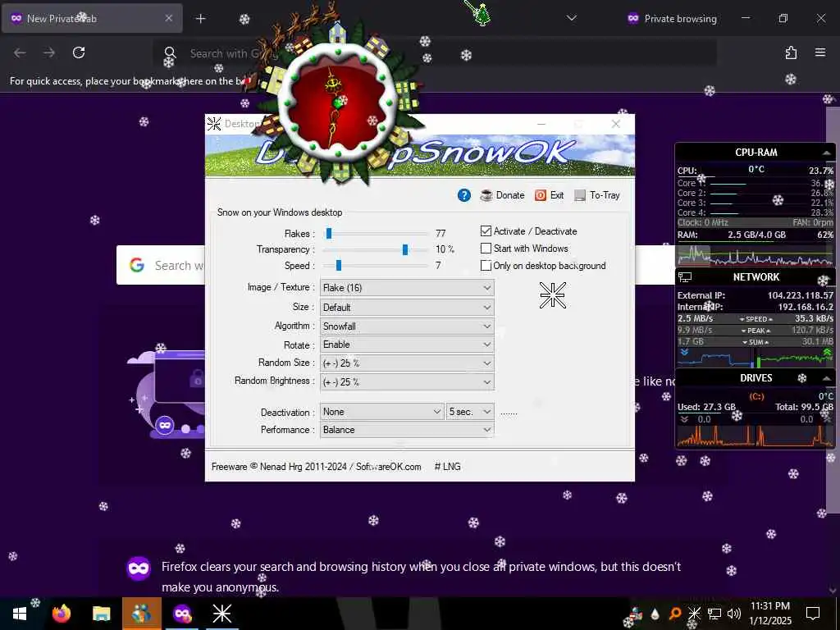Send DesktopSnowOK To-Tray
Screen dimensions: 840x630
pyautogui.click(x=597, y=195)
